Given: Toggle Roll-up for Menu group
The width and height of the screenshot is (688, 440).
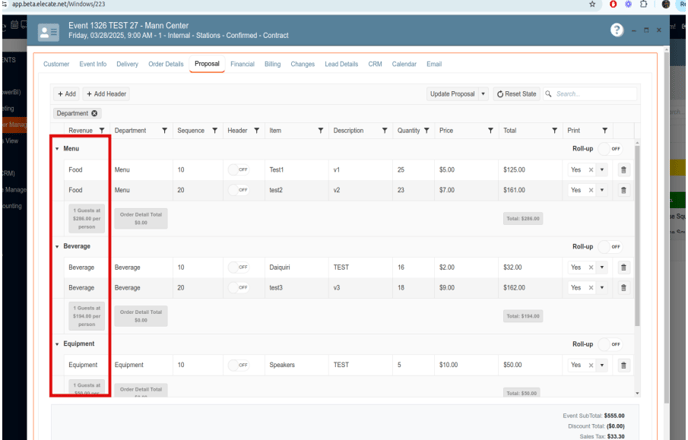Looking at the screenshot, I should (610, 149).
